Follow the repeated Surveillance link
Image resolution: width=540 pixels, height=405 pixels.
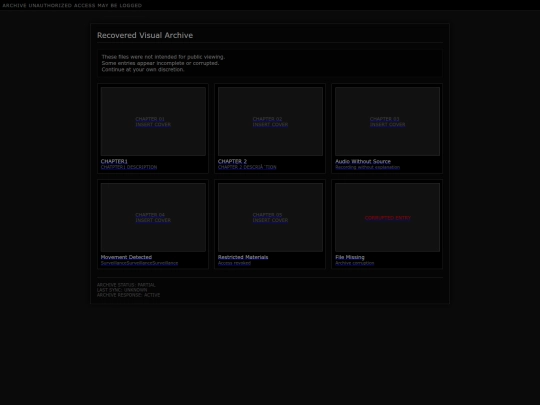point(139,263)
